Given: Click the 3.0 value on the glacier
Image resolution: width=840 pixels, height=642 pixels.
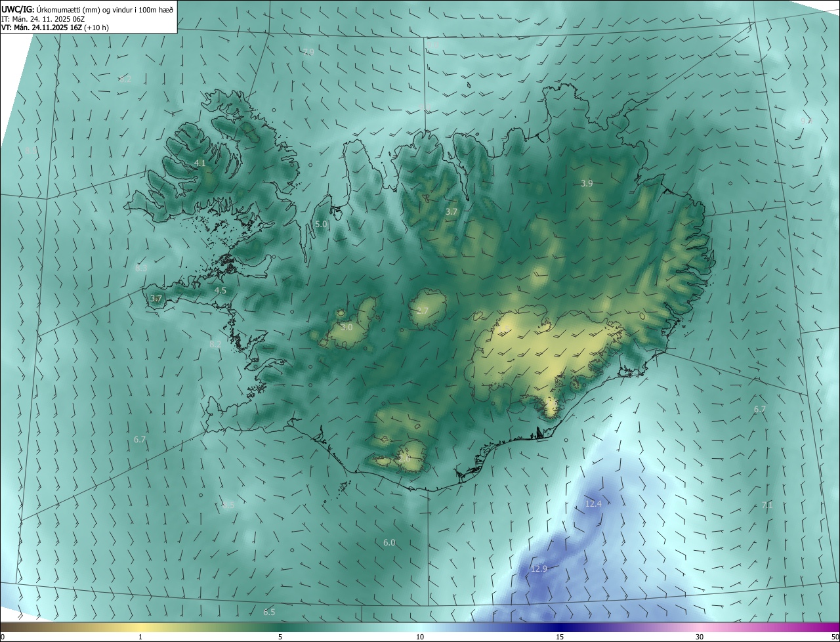Looking at the screenshot, I should tap(346, 327).
